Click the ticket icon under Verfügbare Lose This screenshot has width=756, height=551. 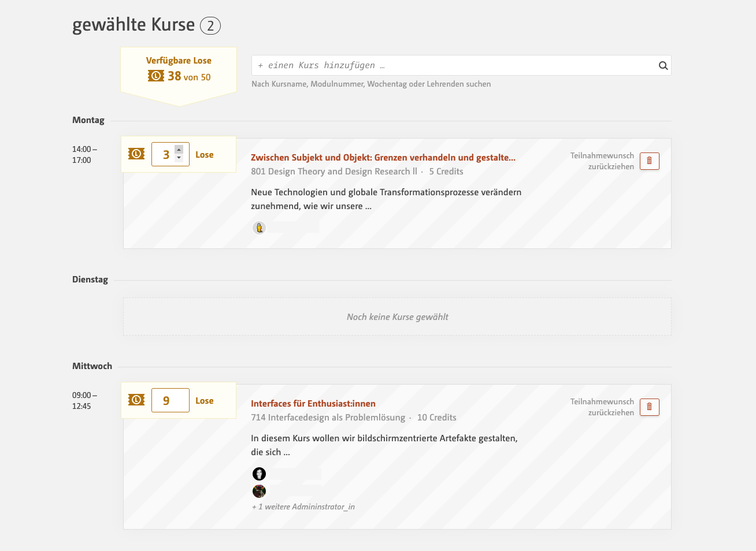click(x=156, y=76)
